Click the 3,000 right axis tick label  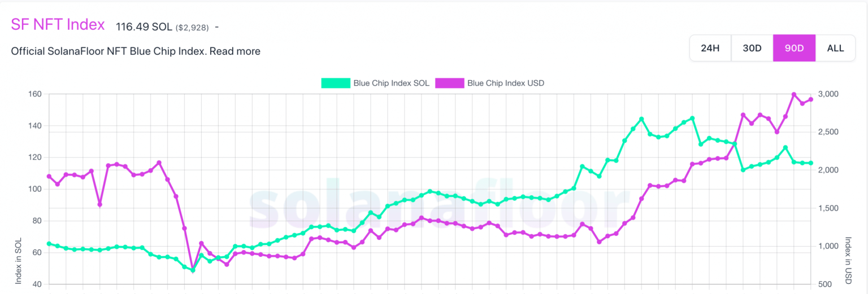pyautogui.click(x=828, y=94)
